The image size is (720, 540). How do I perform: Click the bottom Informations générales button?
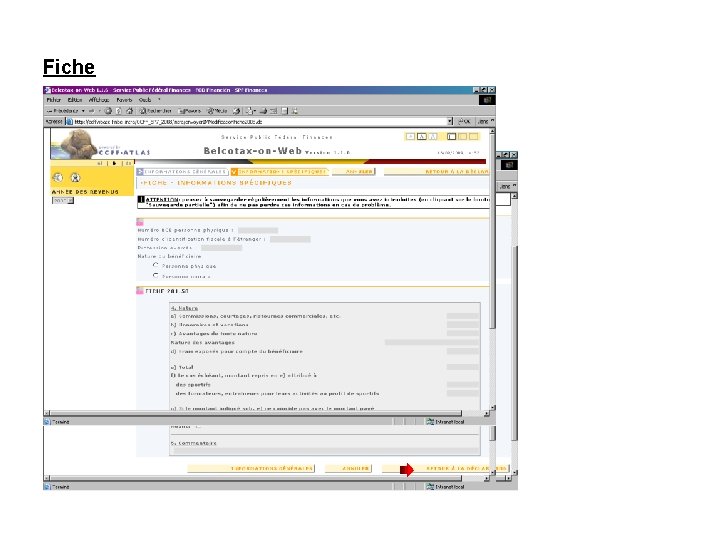point(251,468)
